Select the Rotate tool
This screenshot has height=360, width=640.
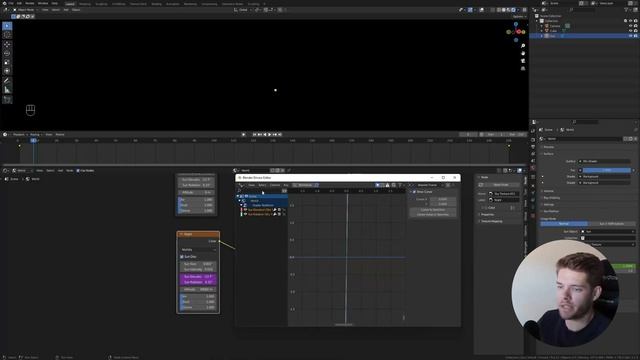pos(7,53)
